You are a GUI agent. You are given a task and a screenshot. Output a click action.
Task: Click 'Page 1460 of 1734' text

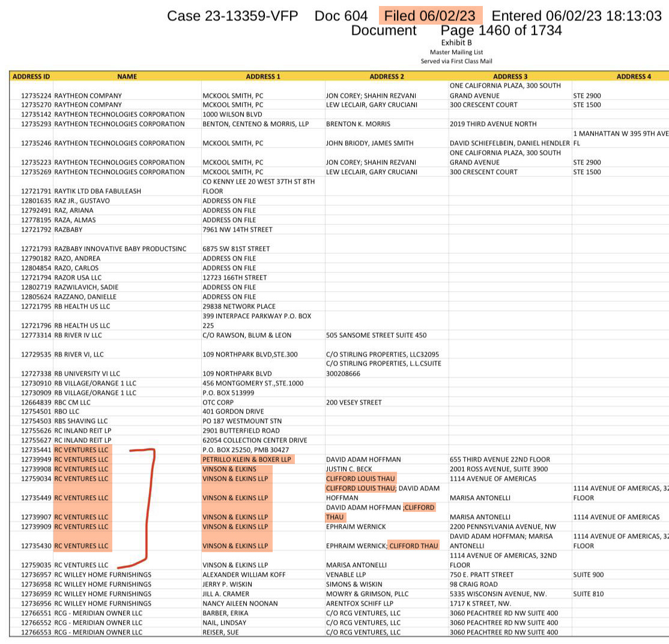(501, 30)
